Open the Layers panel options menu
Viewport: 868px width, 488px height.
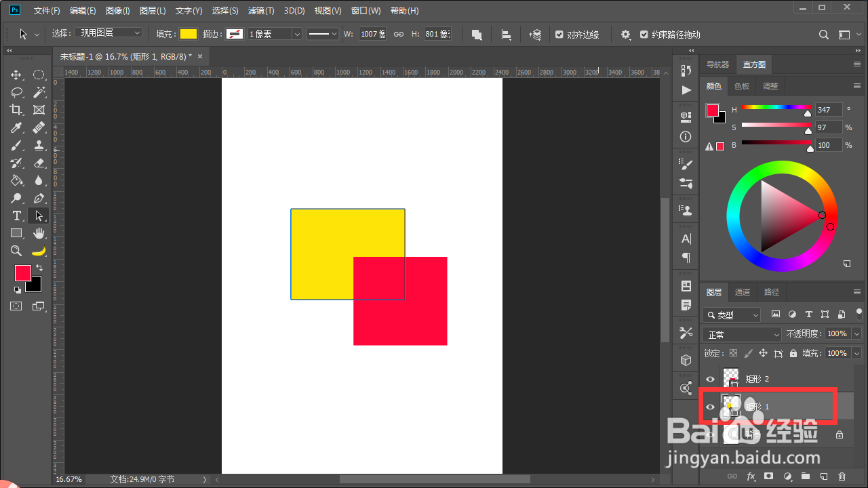857,292
